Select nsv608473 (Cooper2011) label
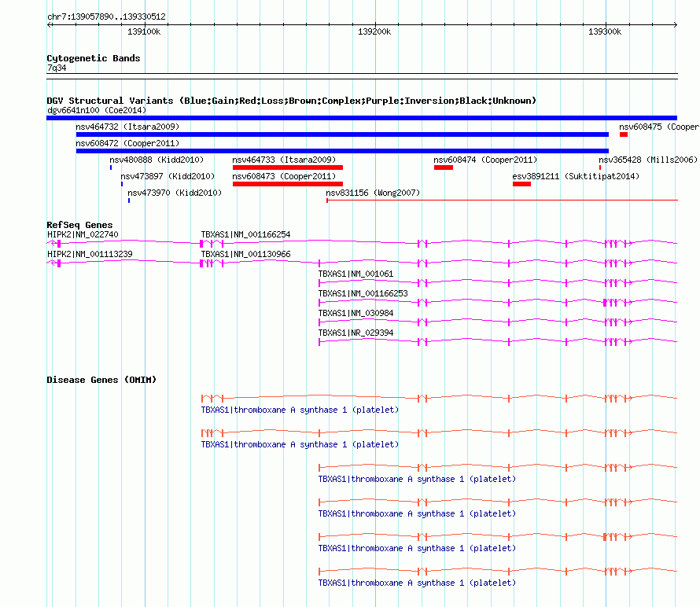The width and height of the screenshot is (700, 607). pyautogui.click(x=284, y=176)
